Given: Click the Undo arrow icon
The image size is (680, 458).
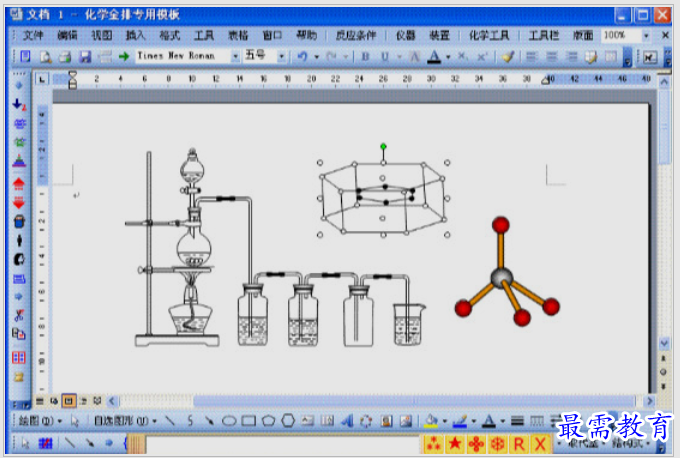Looking at the screenshot, I should (302, 57).
